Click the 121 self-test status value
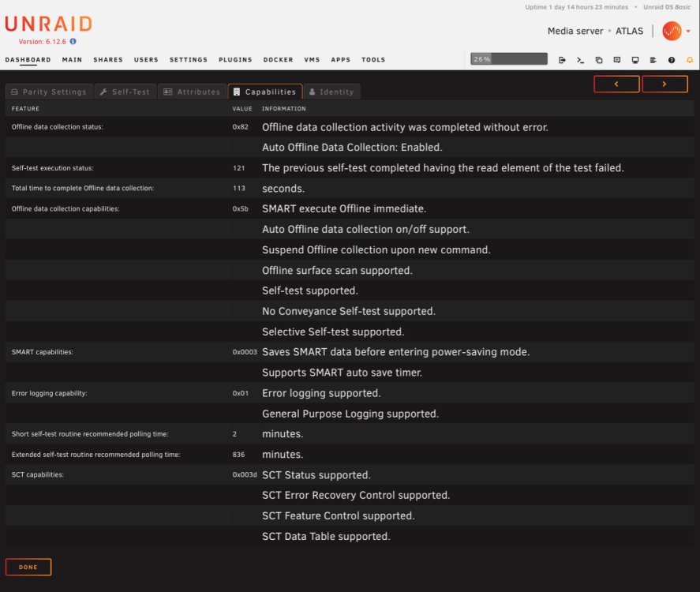The image size is (700, 592). pos(239,168)
